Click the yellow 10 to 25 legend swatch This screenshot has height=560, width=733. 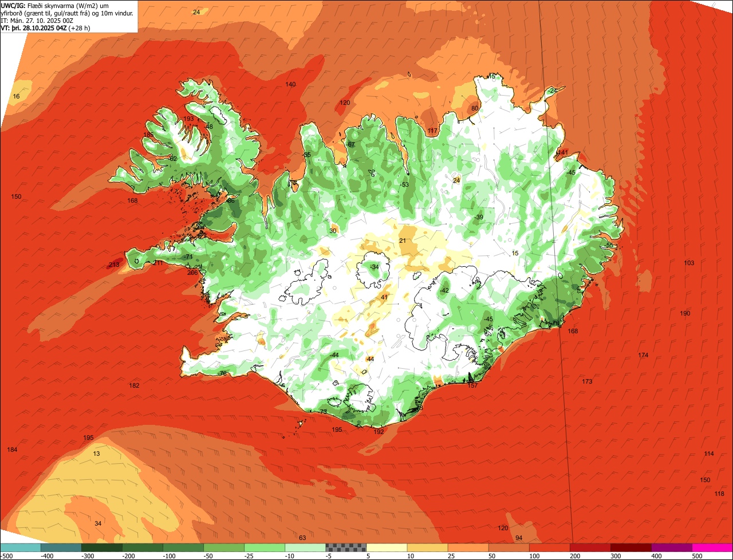pyautogui.click(x=427, y=547)
